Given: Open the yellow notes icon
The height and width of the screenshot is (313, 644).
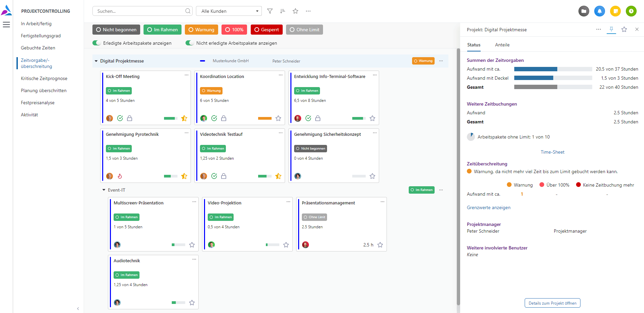Looking at the screenshot, I should (615, 11).
